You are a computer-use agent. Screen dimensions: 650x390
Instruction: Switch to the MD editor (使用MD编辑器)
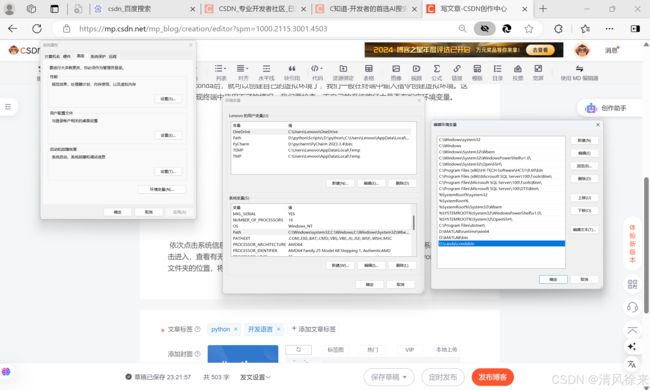[580, 73]
